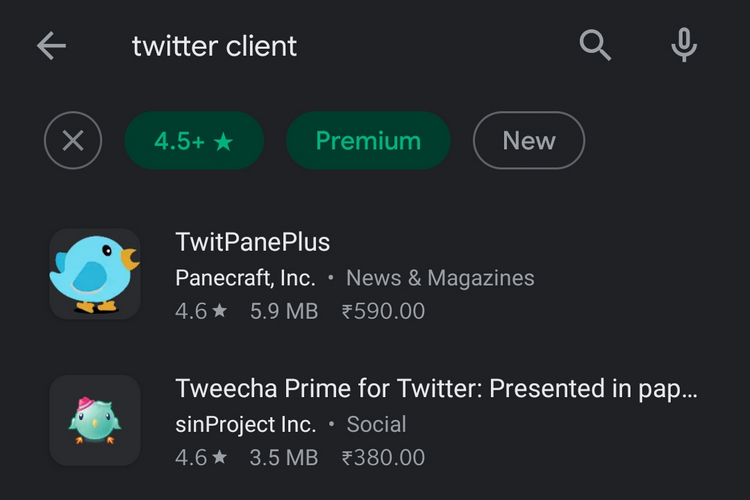The width and height of the screenshot is (750, 500).
Task: Open the Tweecha Prime green owl icon
Action: 95,420
